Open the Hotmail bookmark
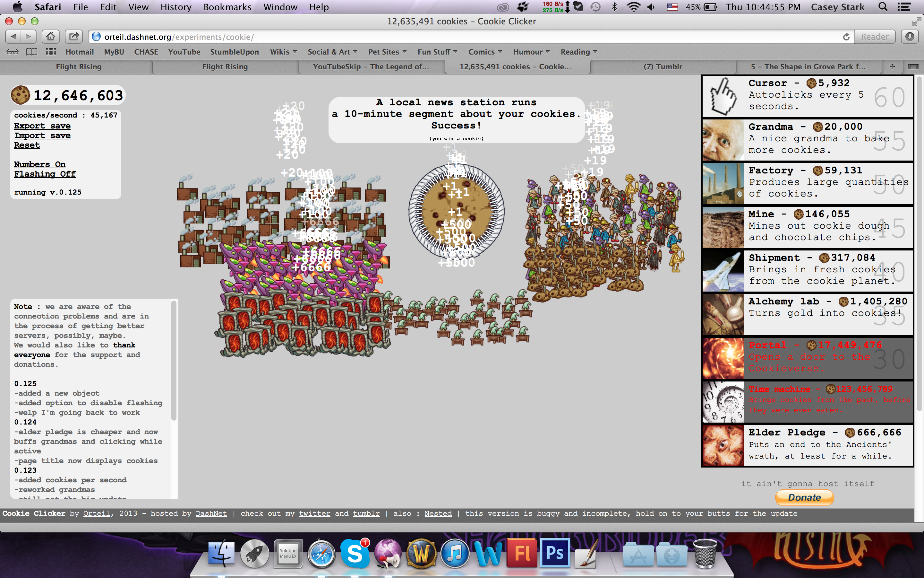Viewport: 924px width, 578px height. coord(80,52)
